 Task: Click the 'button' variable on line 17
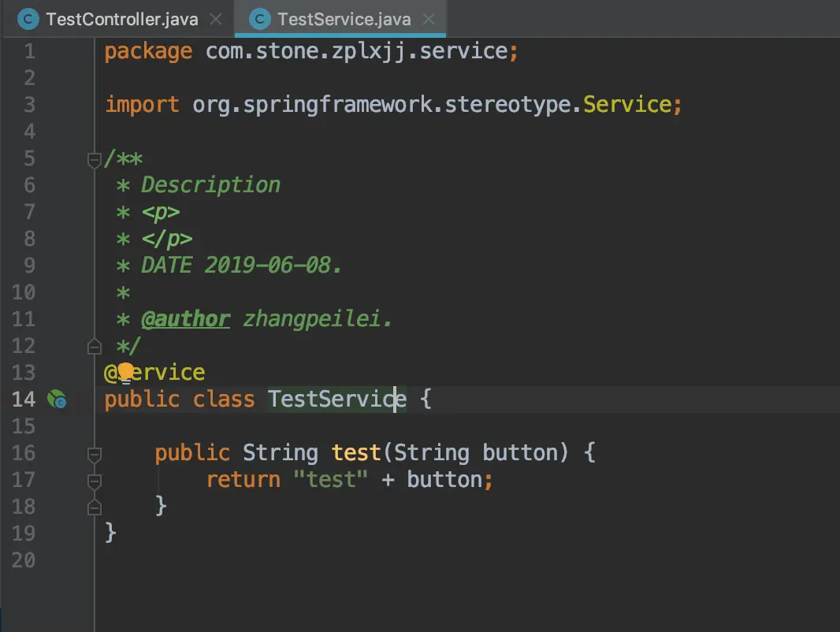point(444,480)
